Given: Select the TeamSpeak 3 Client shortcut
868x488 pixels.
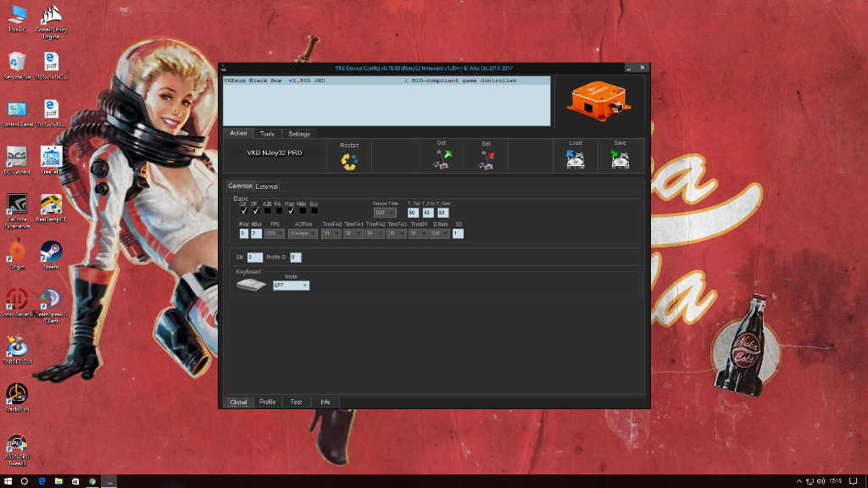Looking at the screenshot, I should tap(51, 306).
